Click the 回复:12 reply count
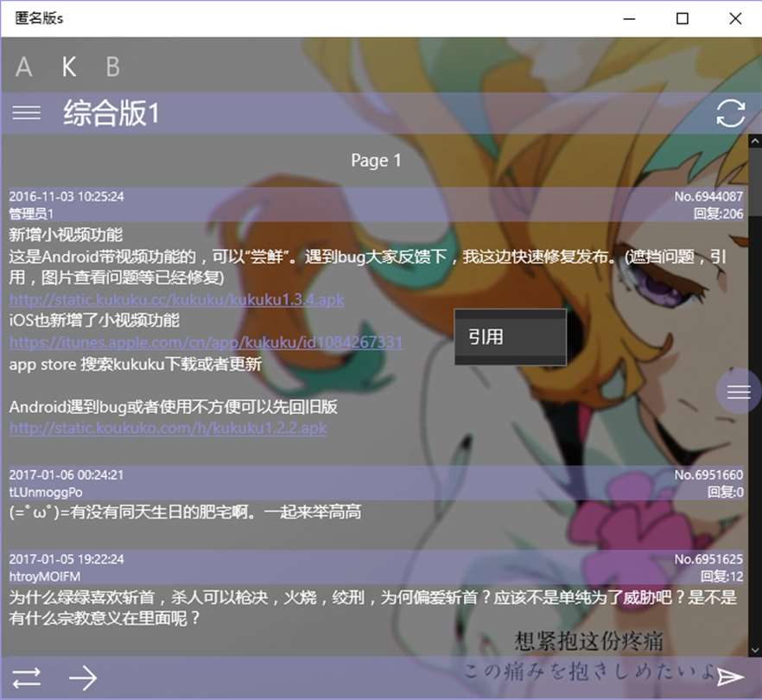This screenshot has width=762, height=700. tap(721, 576)
